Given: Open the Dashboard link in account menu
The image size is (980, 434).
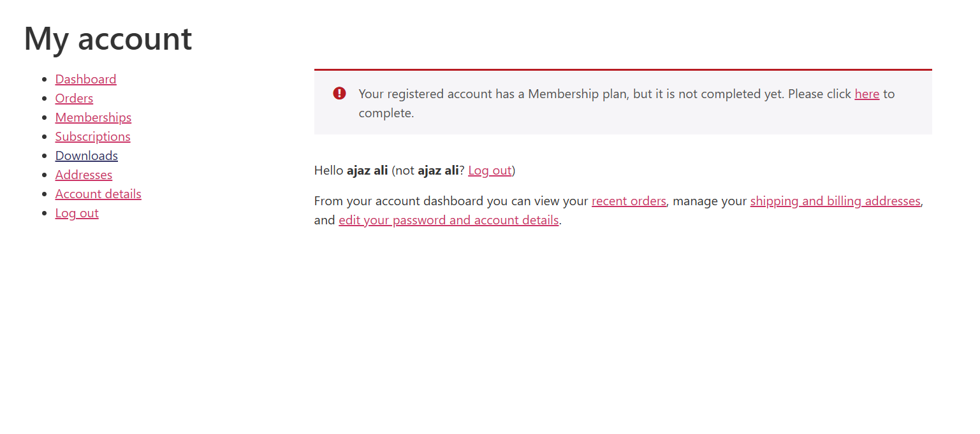Looking at the screenshot, I should tap(85, 79).
